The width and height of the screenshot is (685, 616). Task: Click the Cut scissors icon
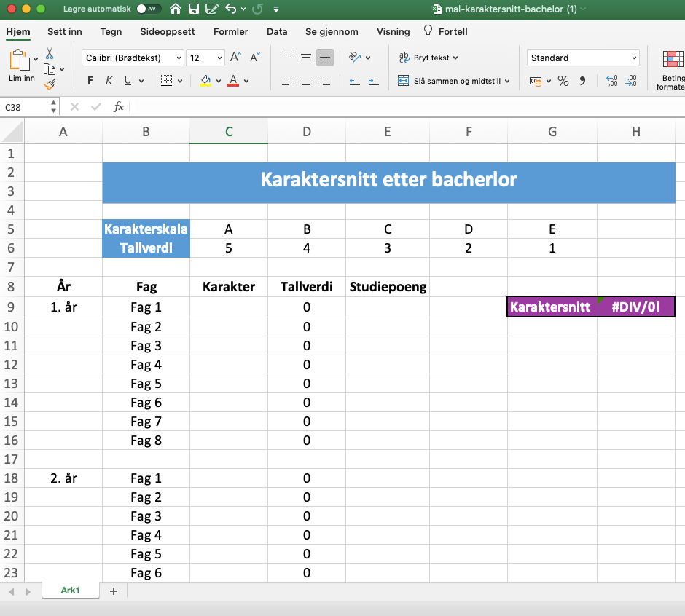click(x=50, y=54)
